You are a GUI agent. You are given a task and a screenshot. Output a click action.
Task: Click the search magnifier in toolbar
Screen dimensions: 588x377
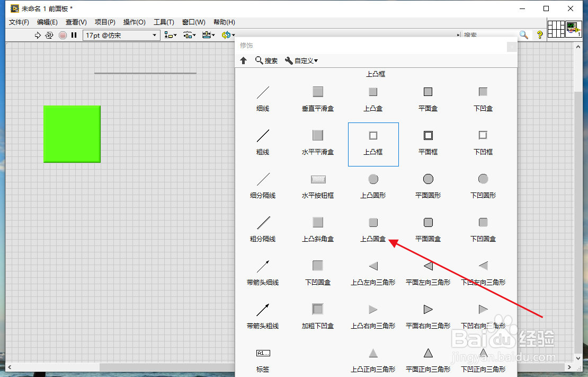pyautogui.click(x=524, y=36)
